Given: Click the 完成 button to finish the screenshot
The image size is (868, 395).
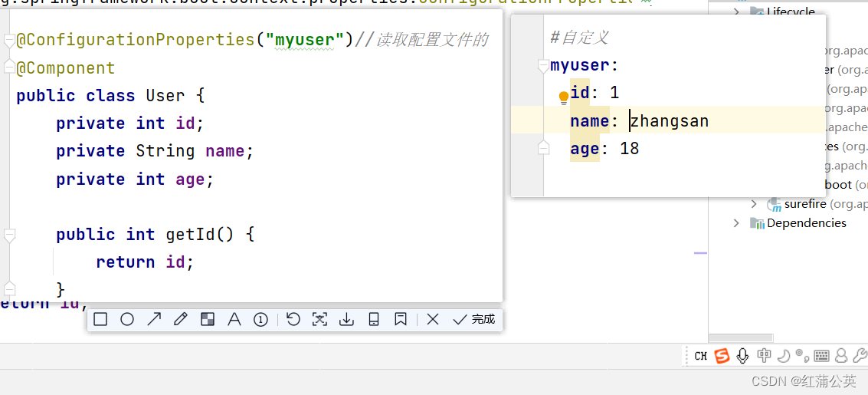Looking at the screenshot, I should pos(474,319).
